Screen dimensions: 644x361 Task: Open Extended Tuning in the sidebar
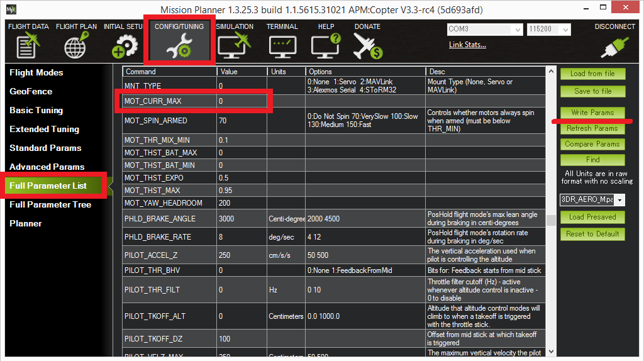click(x=44, y=129)
